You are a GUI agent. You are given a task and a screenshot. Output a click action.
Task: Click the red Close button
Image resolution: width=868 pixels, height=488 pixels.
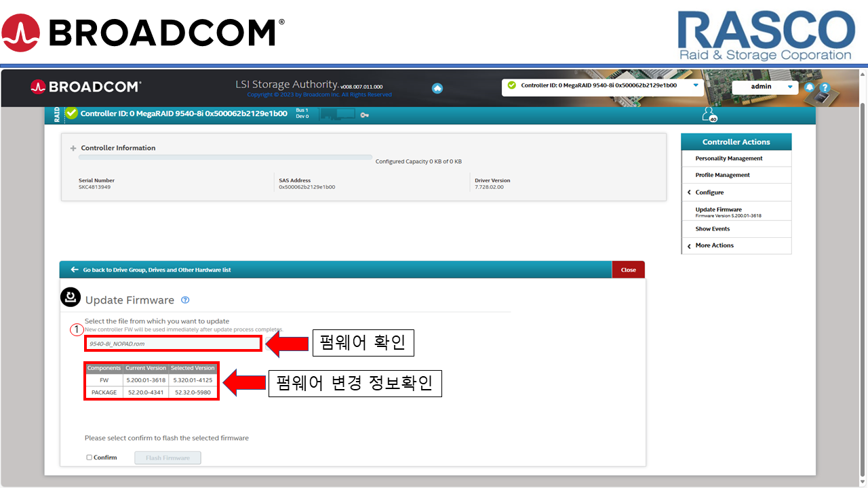click(x=629, y=270)
